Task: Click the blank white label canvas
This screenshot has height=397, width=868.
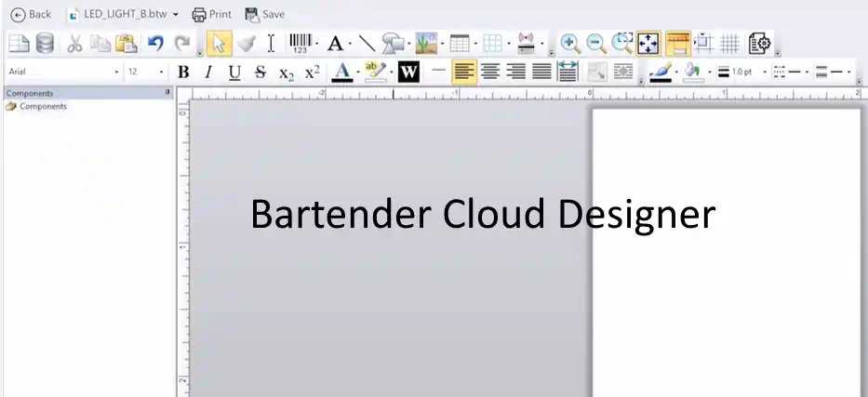Action: (x=727, y=253)
